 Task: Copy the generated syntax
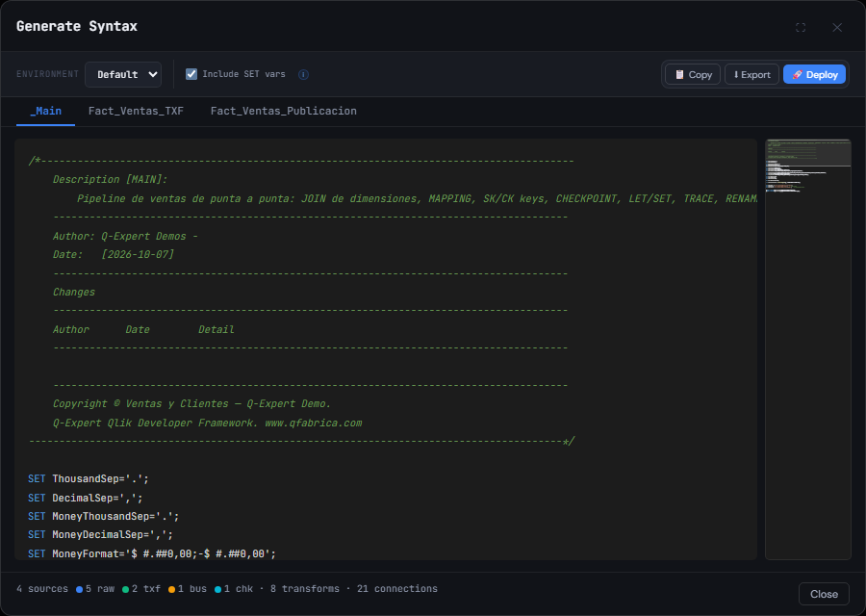(693, 74)
